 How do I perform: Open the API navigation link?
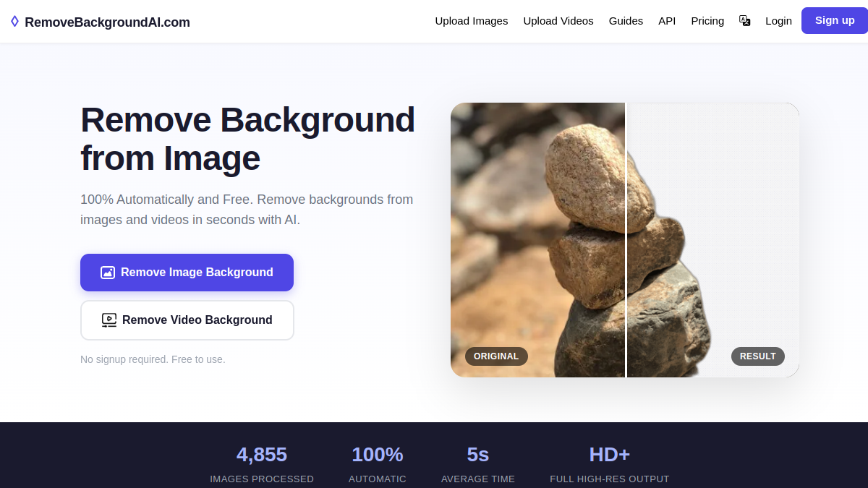coord(667,21)
